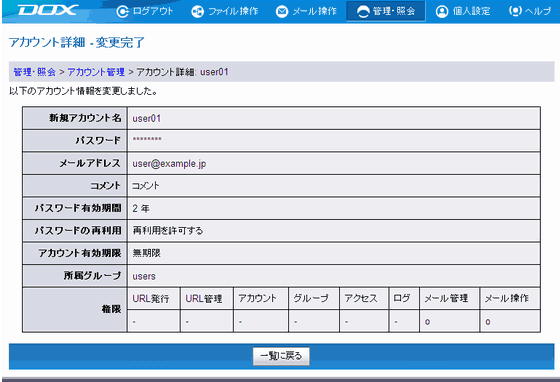Open the メール操作 menu
560x382 pixels.
pos(306,11)
